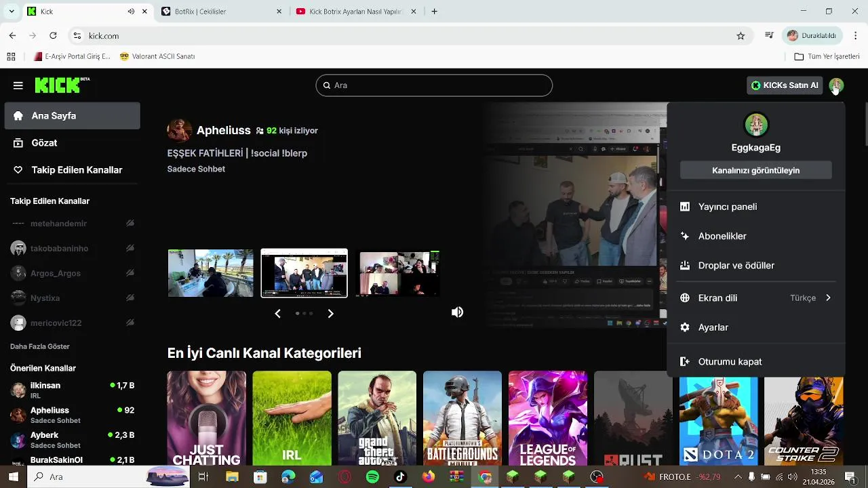Open the Windows Start menu
Screen dimensions: 868x488
(x=13, y=477)
